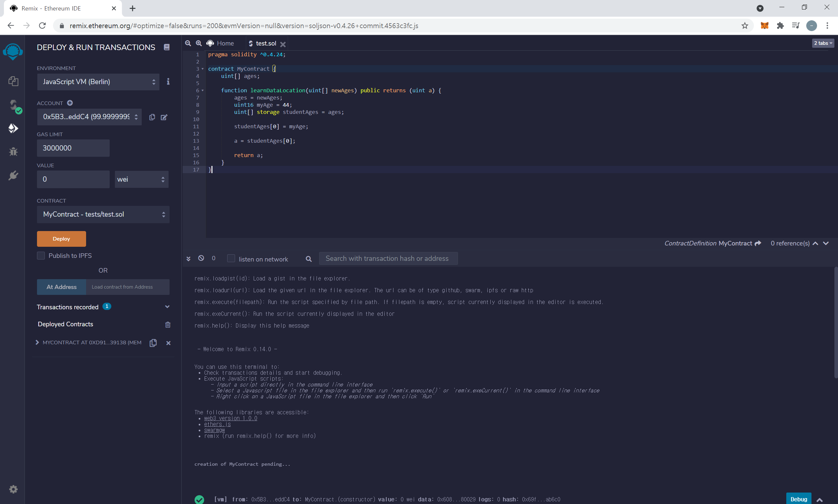This screenshot has width=838, height=504.
Task: Click the Settings gear in sidebar
Action: coord(13,489)
